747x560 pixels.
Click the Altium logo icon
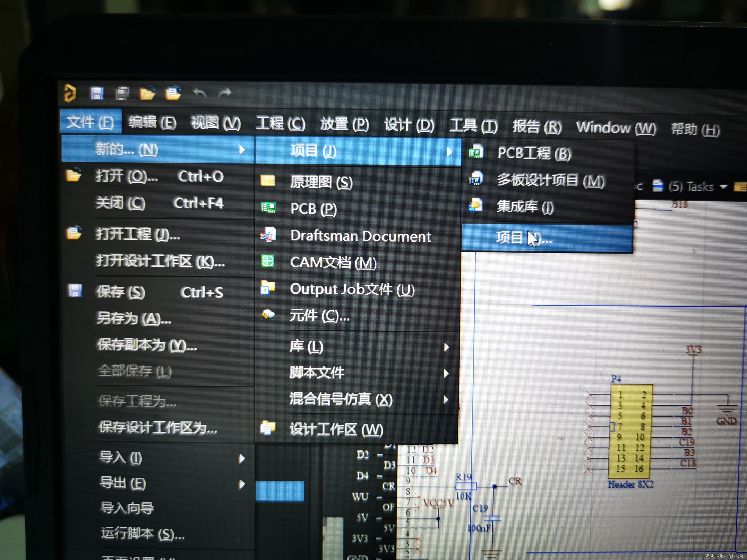70,93
